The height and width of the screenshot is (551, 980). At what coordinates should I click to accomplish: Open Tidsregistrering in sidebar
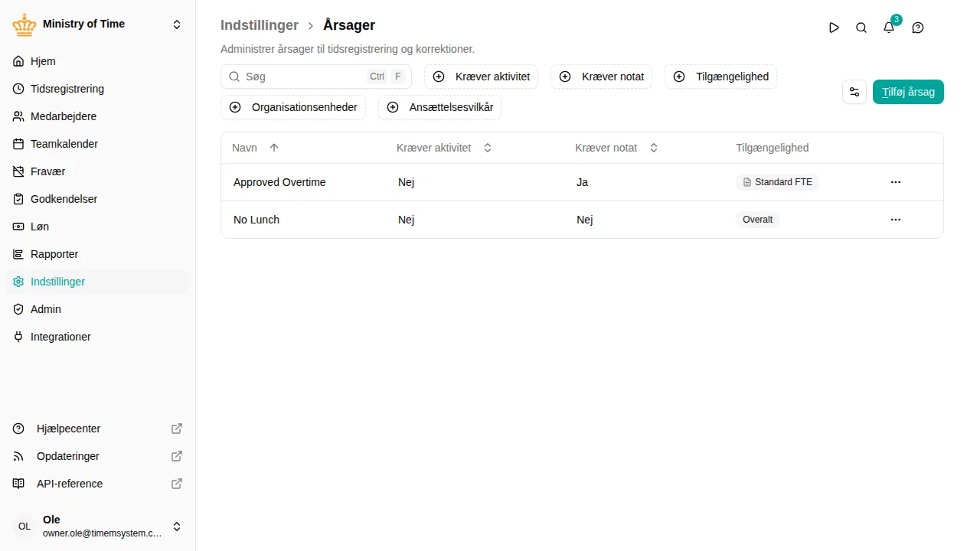click(97, 89)
